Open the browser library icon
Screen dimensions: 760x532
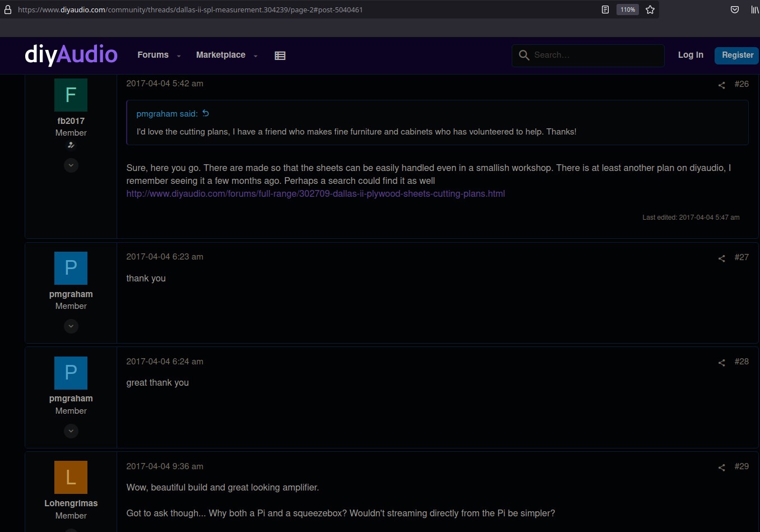coord(755,10)
